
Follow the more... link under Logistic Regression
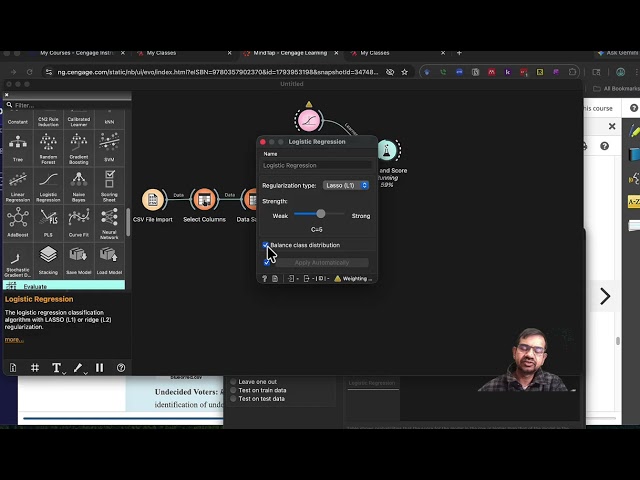[x=14, y=340]
